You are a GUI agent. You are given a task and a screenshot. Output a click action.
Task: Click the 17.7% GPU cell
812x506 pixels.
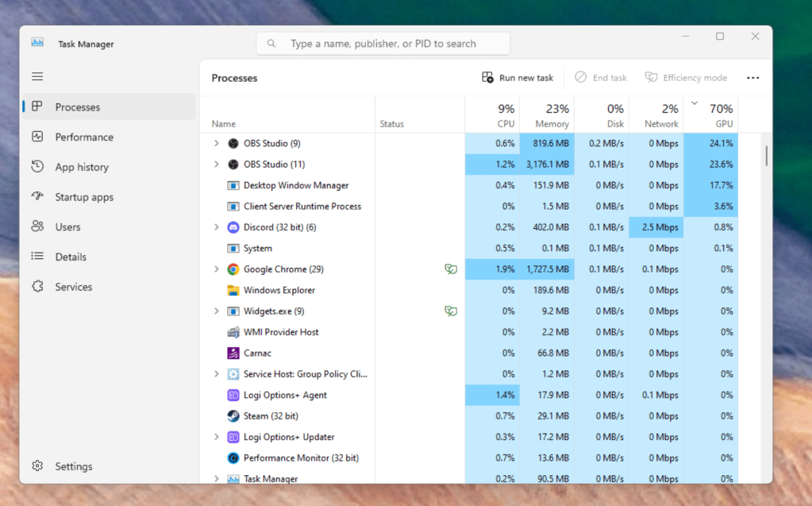711,186
